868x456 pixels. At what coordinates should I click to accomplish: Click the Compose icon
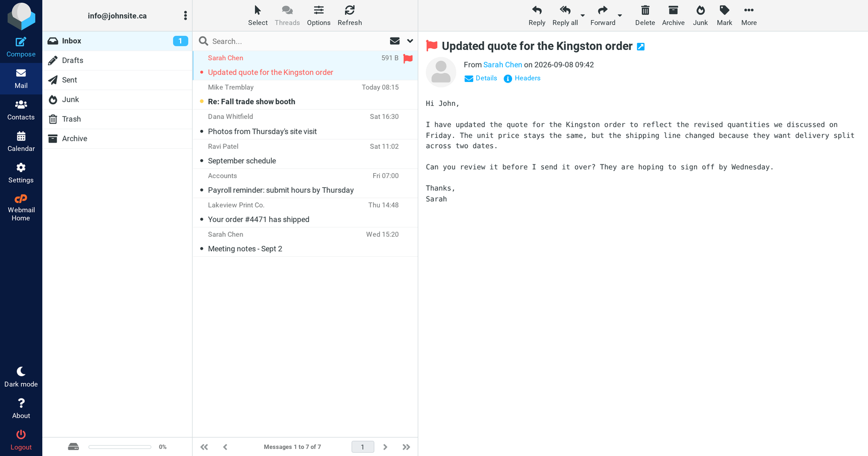[x=21, y=42]
